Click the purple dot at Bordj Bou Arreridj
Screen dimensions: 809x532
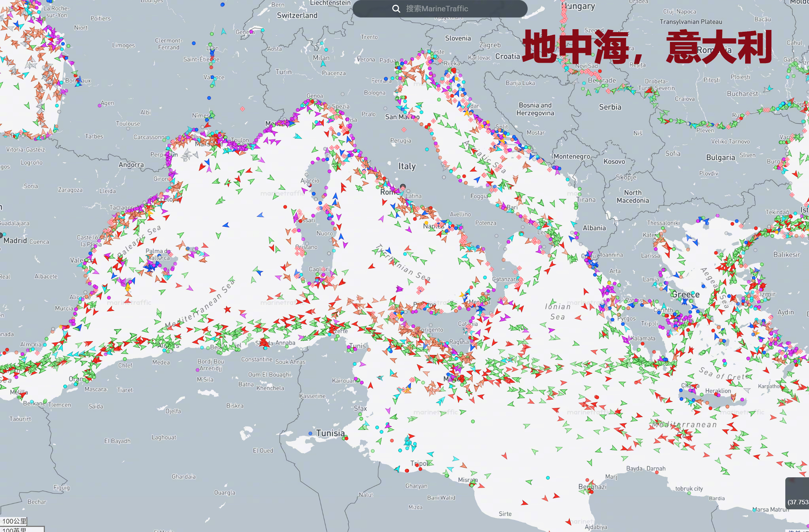(x=197, y=370)
